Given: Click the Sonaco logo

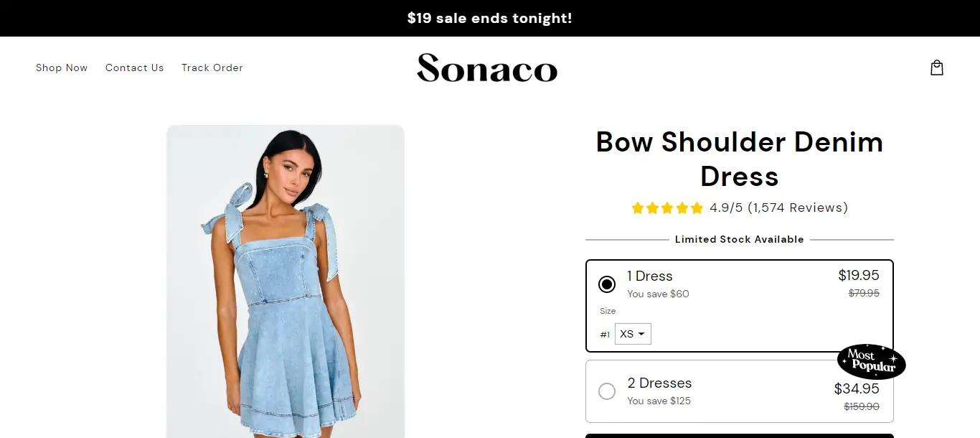Looking at the screenshot, I should point(487,68).
